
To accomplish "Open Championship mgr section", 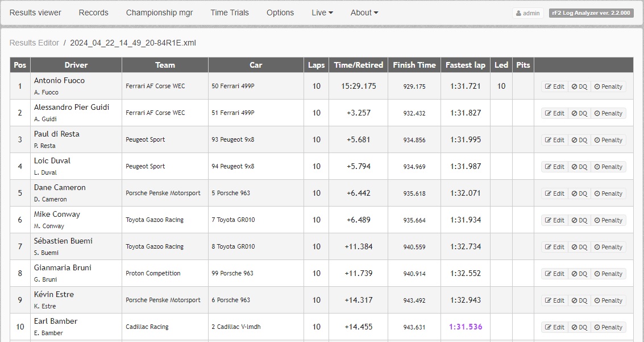I will click(x=159, y=13).
